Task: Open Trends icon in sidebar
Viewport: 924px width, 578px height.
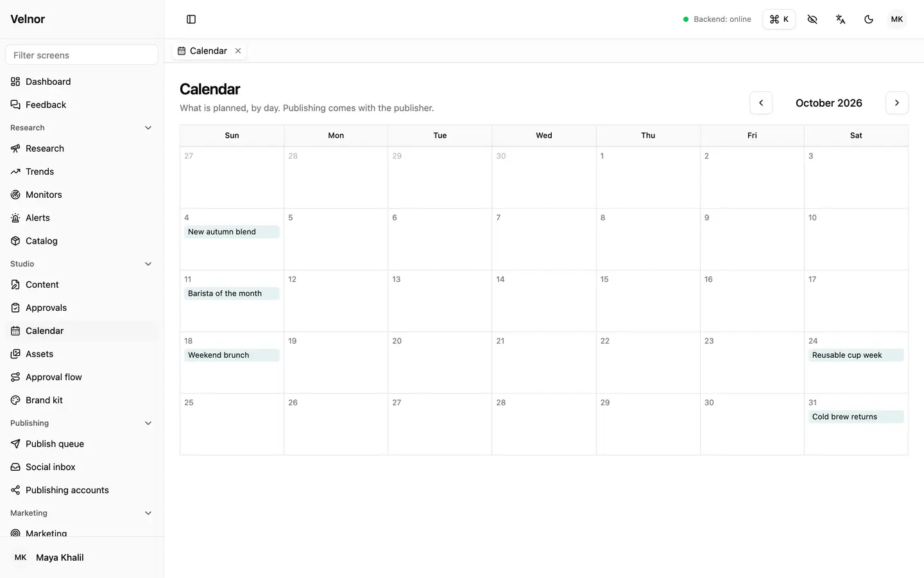Action: [x=15, y=171]
